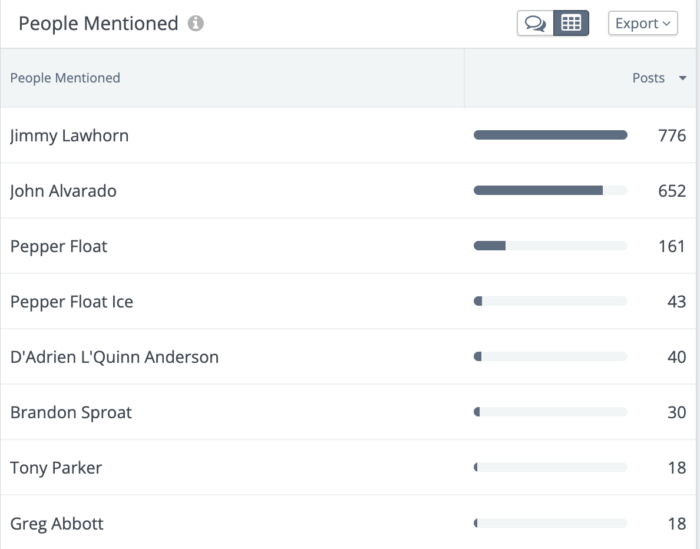
Task: Click the 776 posts count
Action: point(672,136)
